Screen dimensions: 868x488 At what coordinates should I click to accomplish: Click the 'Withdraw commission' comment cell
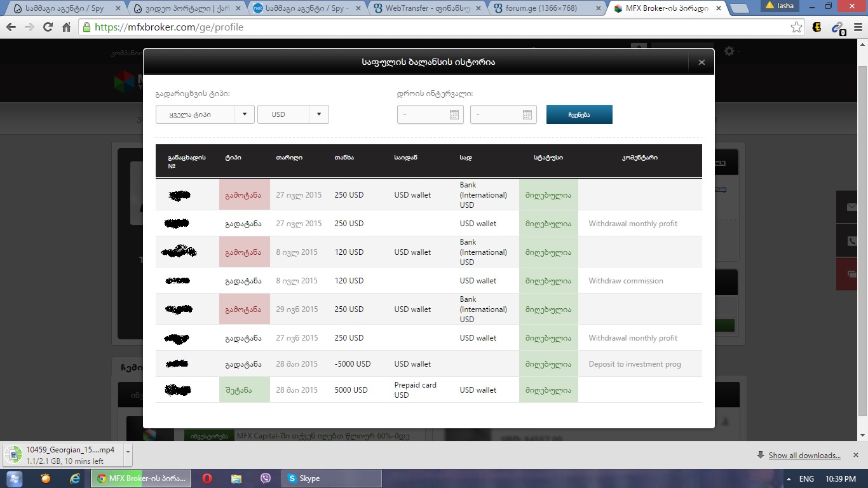[640, 281]
